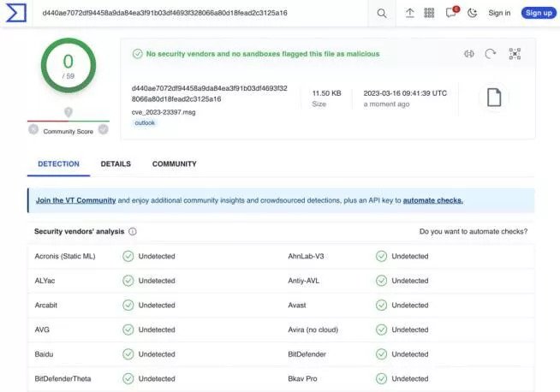Click the Security vendors' analysis info icon
Screen dimensions: 560x392
pyautogui.click(x=133, y=231)
